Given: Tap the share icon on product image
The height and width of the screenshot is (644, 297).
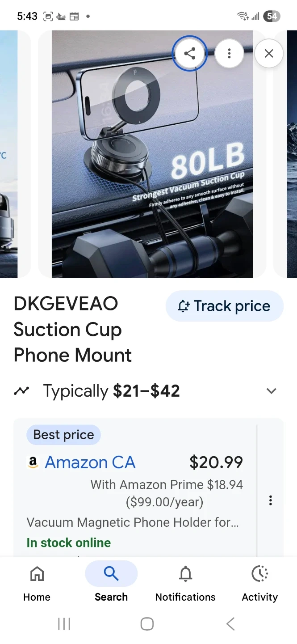Looking at the screenshot, I should click(x=190, y=54).
